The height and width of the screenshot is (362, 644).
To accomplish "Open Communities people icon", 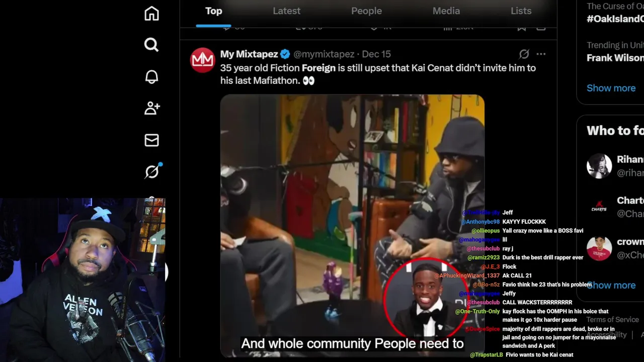I will pyautogui.click(x=151, y=108).
